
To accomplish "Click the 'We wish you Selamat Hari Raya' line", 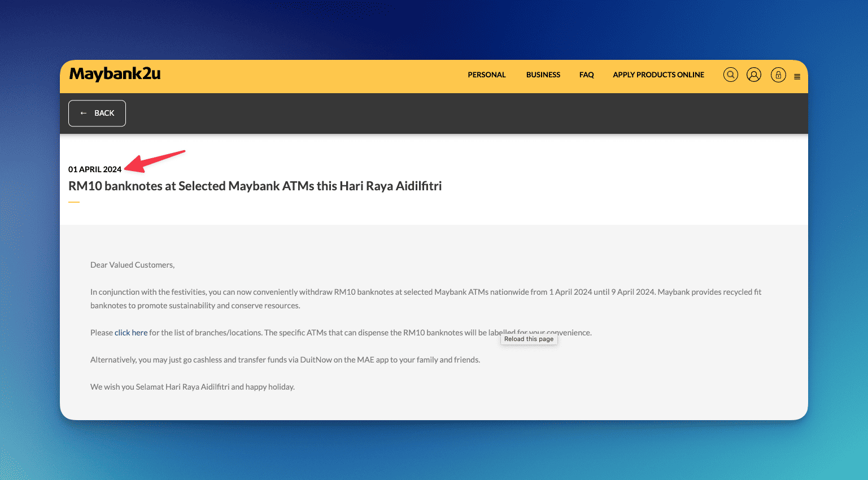I will pos(193,387).
